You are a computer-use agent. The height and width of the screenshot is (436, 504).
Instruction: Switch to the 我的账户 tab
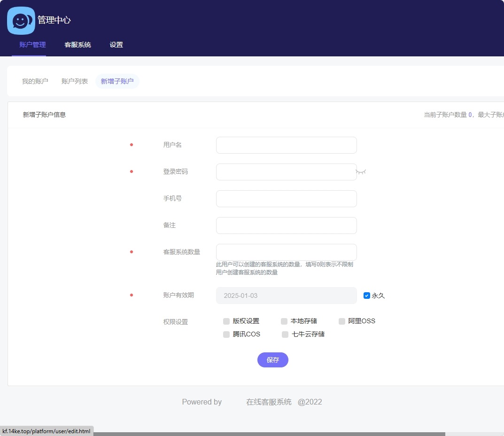tap(35, 81)
